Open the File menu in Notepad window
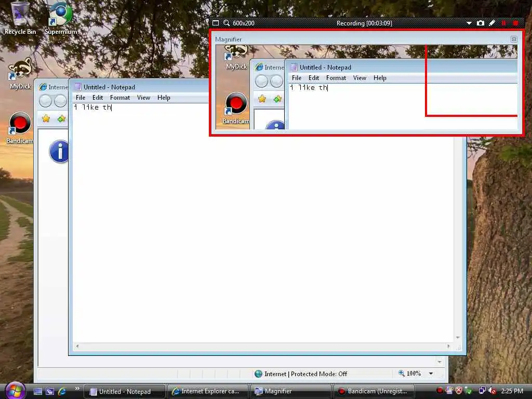 coord(81,98)
